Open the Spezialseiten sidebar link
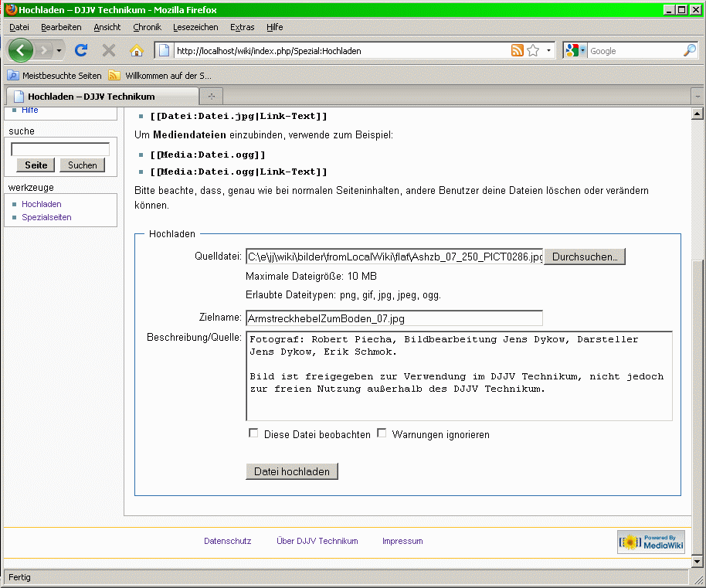 pos(46,217)
